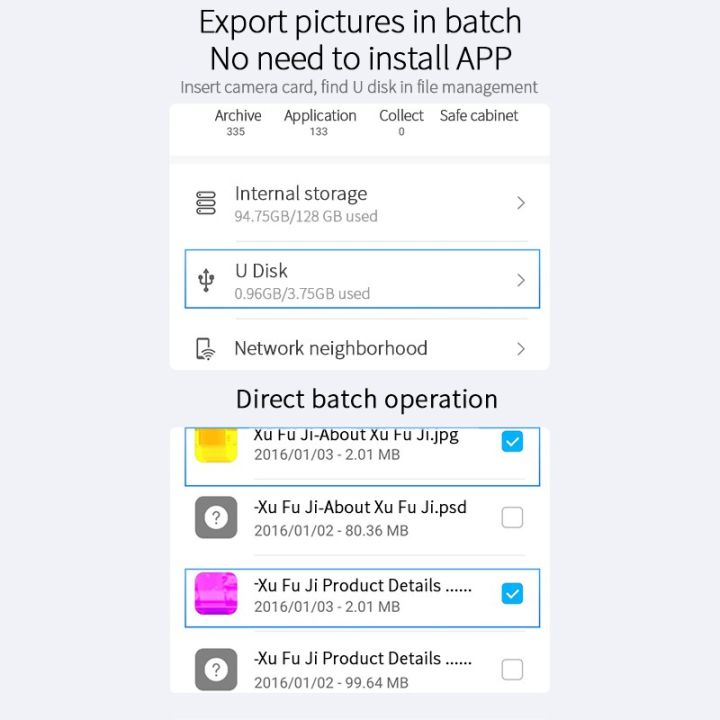The width and height of the screenshot is (720, 720).
Task: Click the U Disk USB icon
Action: point(206,281)
